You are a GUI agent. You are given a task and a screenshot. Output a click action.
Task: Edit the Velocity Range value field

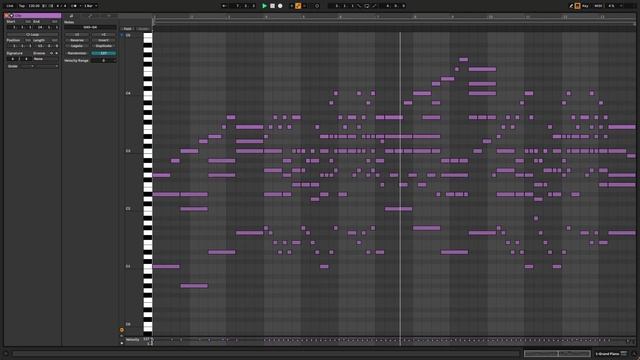point(104,60)
